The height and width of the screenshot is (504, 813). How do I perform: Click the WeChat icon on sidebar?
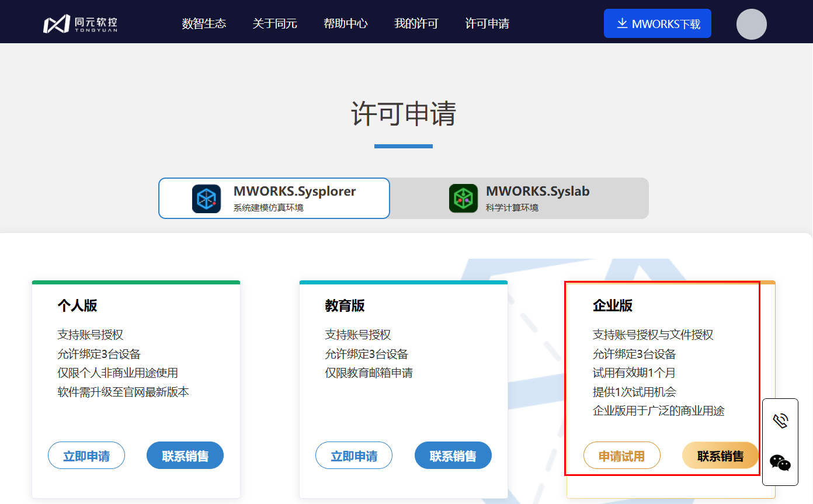click(780, 463)
